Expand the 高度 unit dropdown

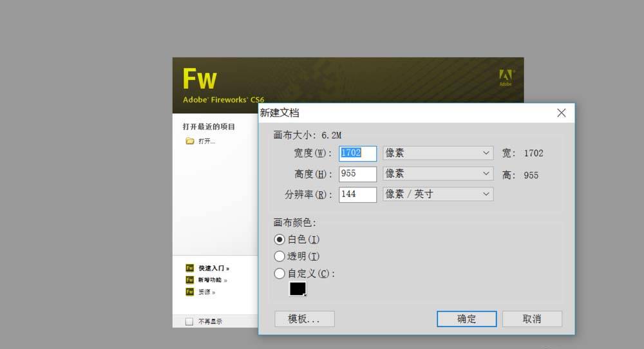point(438,174)
